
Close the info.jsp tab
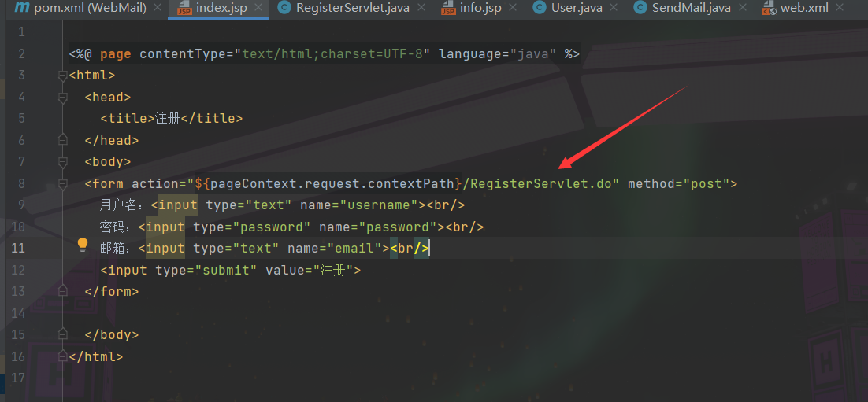point(512,9)
